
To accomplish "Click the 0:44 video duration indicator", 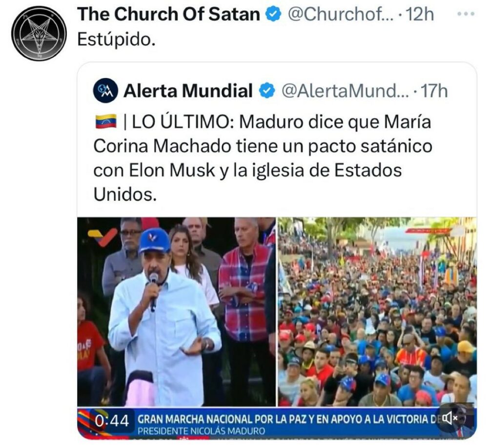I will [x=112, y=421].
